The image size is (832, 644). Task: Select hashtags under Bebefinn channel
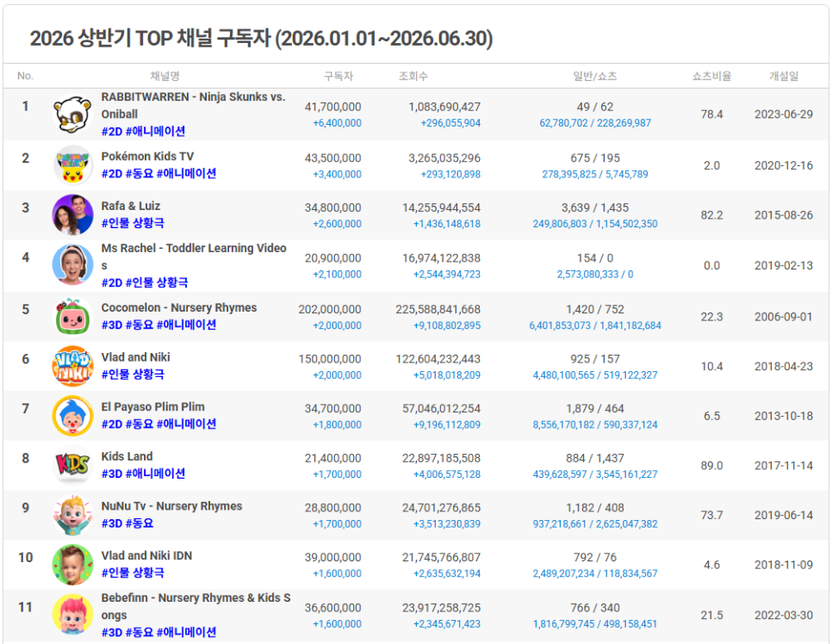(x=158, y=632)
